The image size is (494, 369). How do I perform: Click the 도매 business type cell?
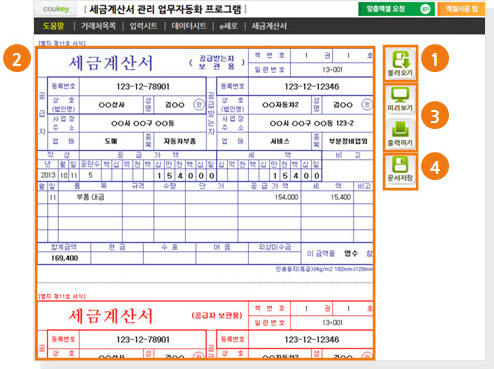(111, 141)
